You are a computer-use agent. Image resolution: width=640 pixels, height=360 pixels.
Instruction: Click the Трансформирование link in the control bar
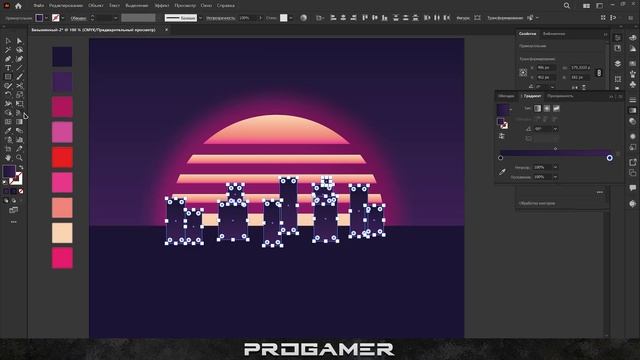(505, 18)
